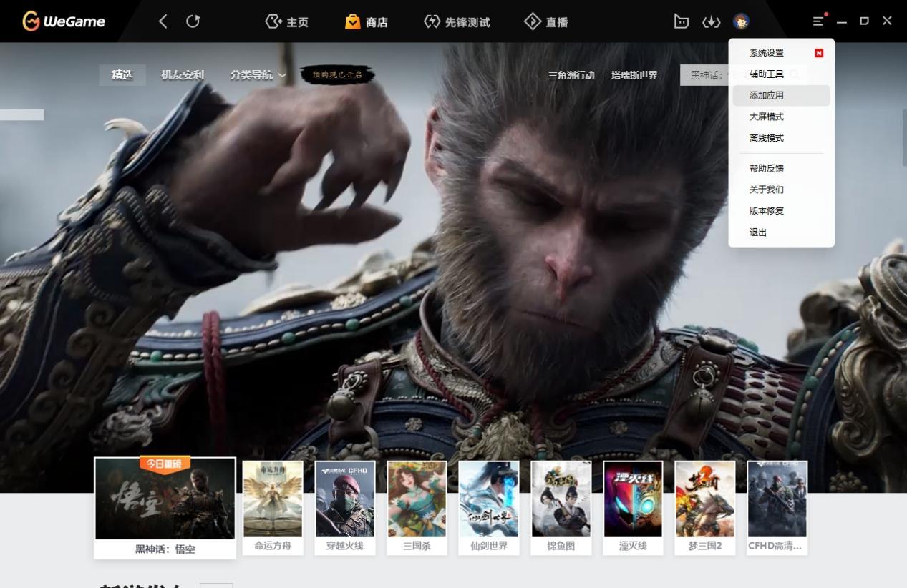The height and width of the screenshot is (588, 907).
Task: Select the CFHD高清... game thumbnail
Action: click(777, 507)
